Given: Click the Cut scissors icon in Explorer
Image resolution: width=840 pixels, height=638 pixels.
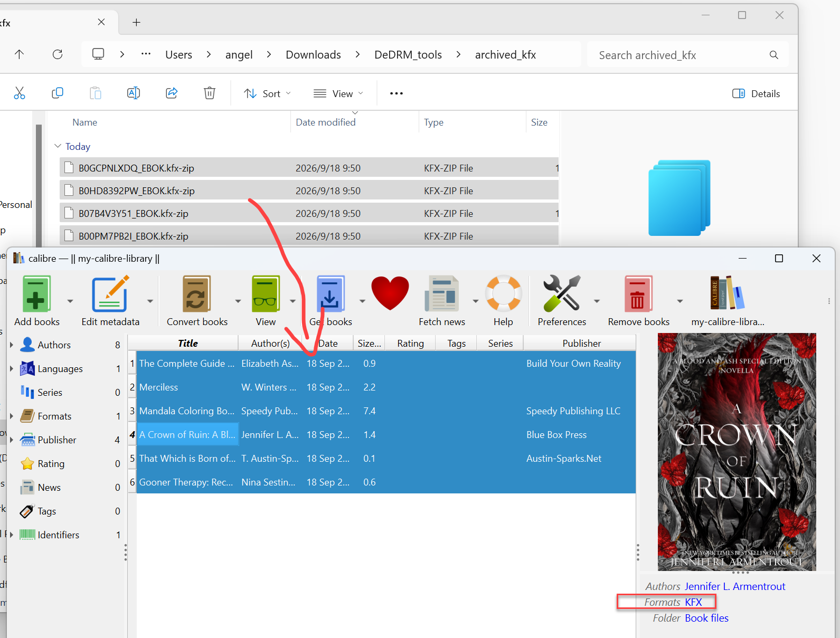Looking at the screenshot, I should 20,93.
